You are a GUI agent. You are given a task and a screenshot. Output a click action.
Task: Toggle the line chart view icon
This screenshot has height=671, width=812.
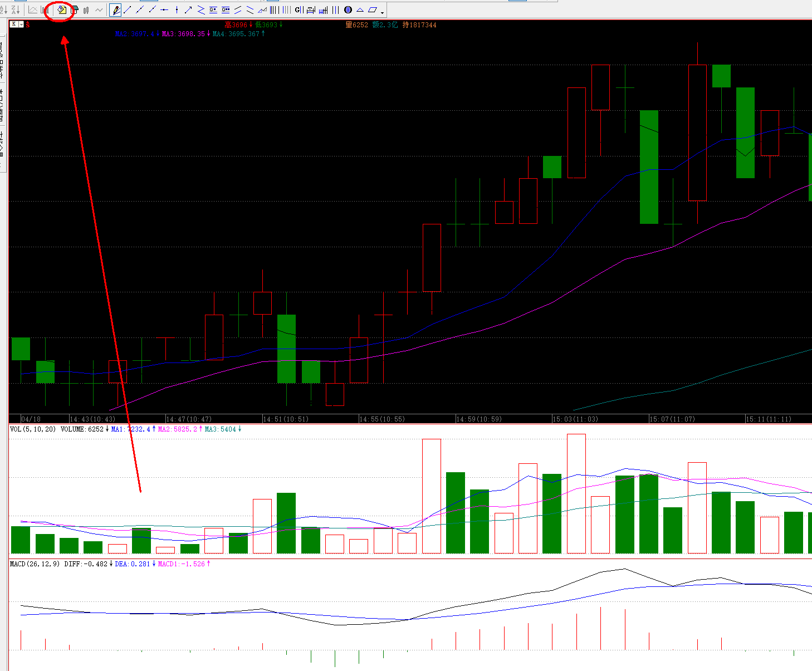[33, 10]
